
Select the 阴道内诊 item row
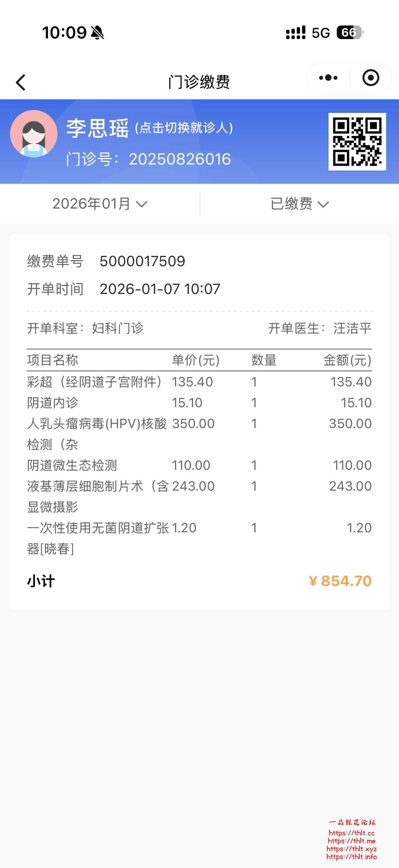pyautogui.click(x=199, y=403)
